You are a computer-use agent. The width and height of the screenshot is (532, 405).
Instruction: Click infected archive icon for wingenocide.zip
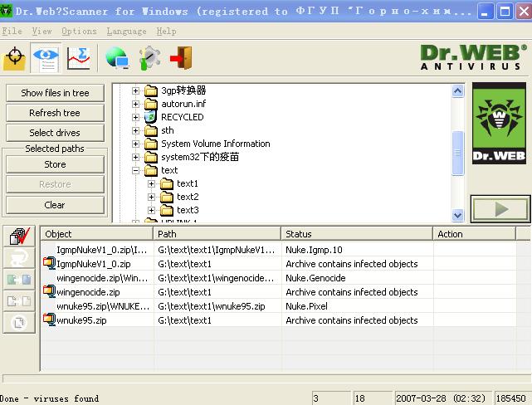50,291
